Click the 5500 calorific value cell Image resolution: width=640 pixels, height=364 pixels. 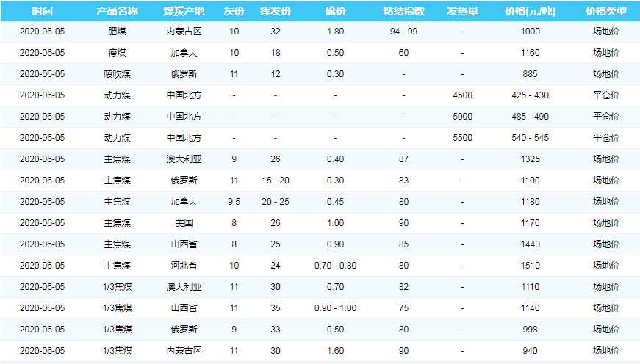click(x=462, y=137)
